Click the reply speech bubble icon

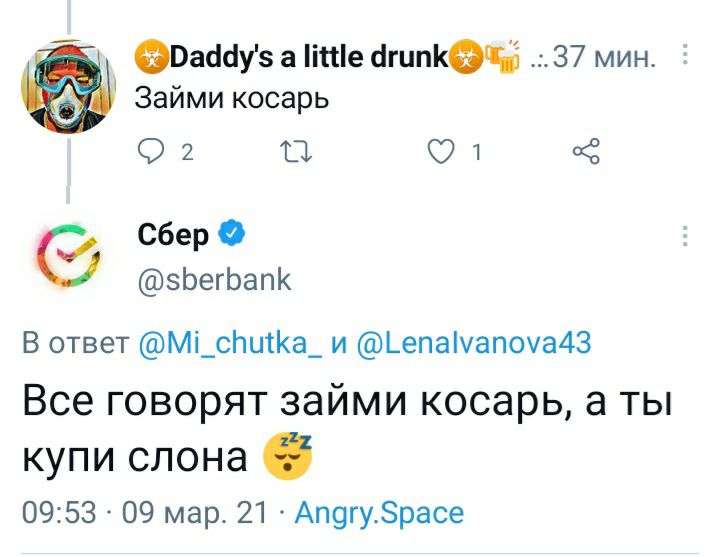[x=152, y=153]
